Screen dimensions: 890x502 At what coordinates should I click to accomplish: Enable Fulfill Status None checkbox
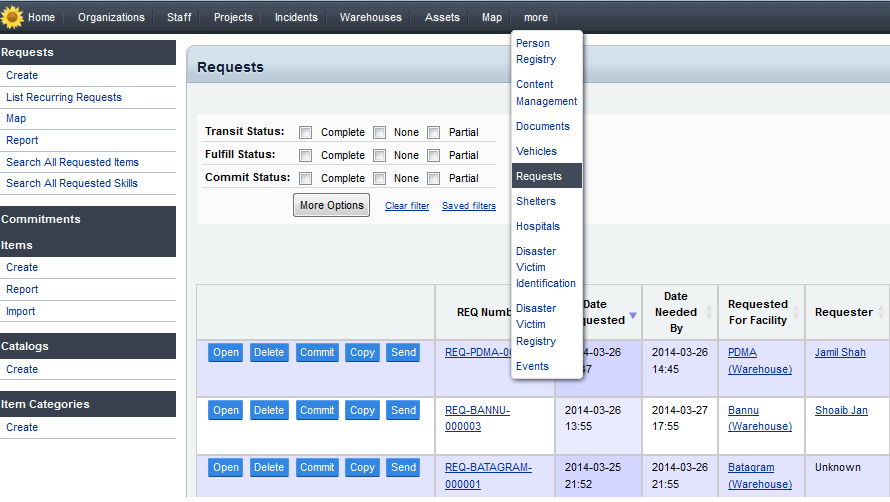[380, 155]
